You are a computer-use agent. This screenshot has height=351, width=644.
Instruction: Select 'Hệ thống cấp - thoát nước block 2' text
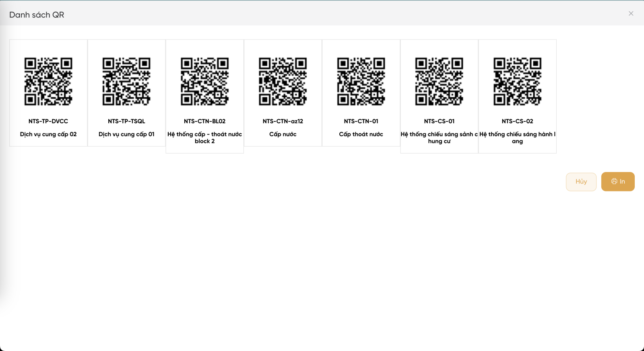click(x=204, y=137)
